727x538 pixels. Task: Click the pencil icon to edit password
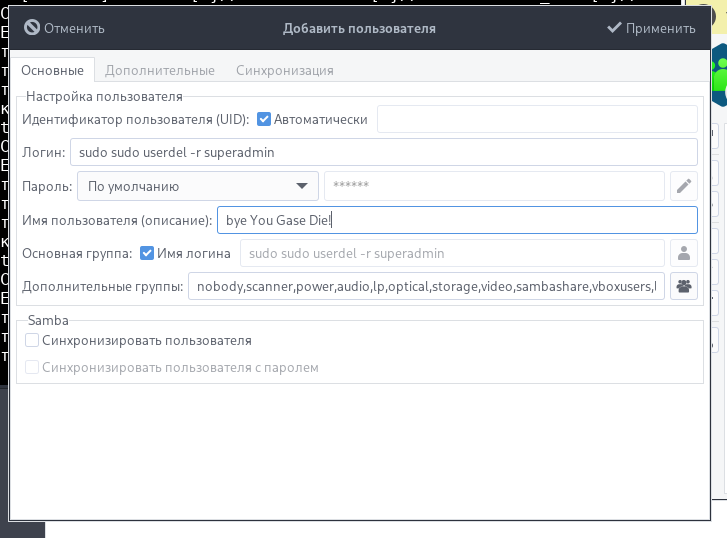pos(684,186)
